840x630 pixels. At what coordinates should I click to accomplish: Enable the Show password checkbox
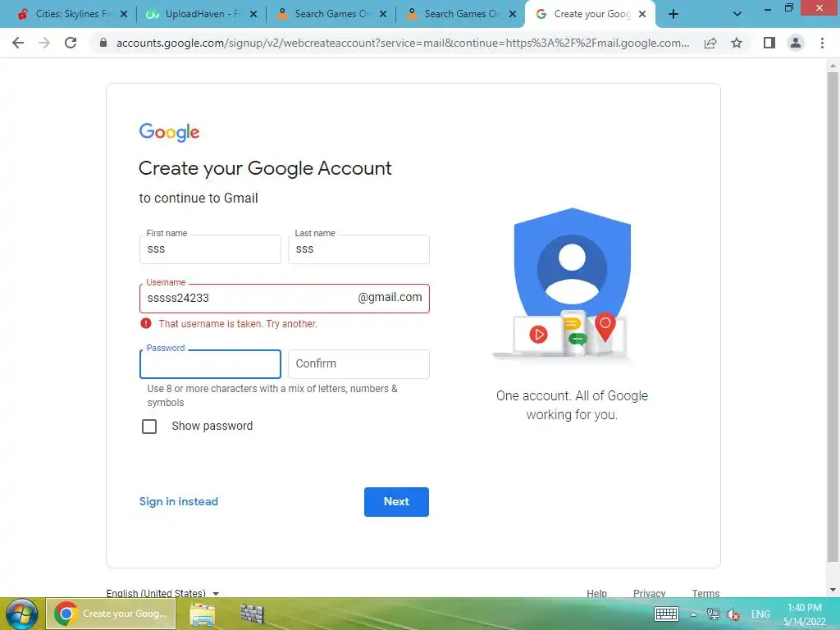[x=149, y=427]
